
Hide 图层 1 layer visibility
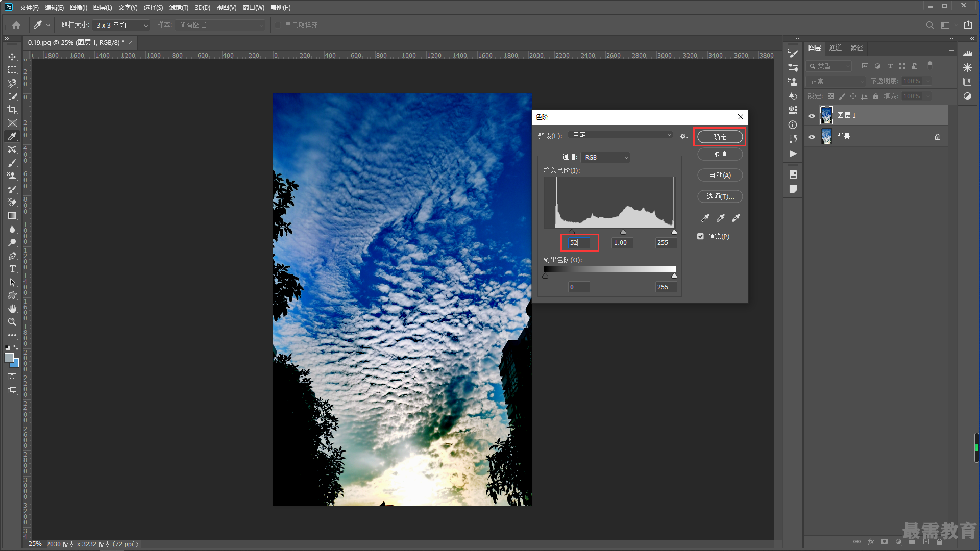point(812,116)
